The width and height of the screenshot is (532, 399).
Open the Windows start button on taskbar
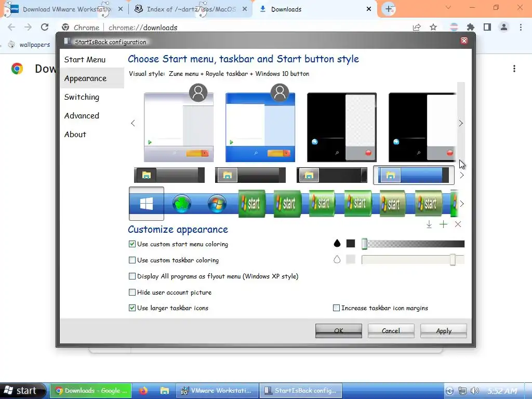23,391
